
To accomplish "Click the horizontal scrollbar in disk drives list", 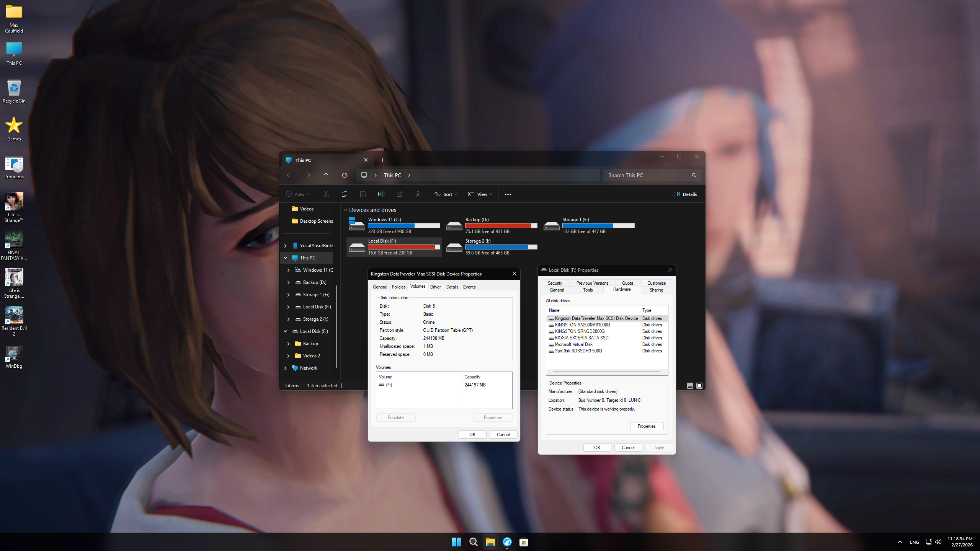I will pos(606,372).
